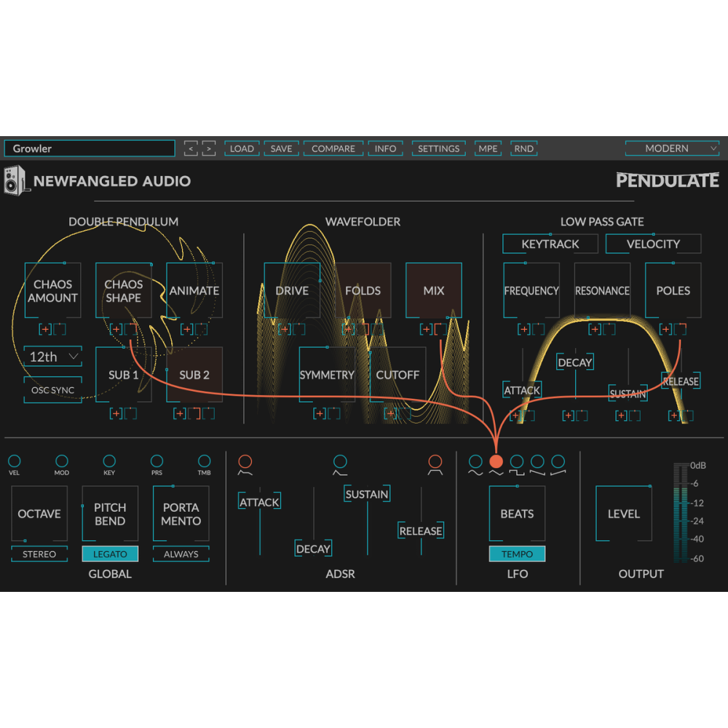Click the PORTAMENTO control box
Screen dimensions: 728x728
click(181, 513)
